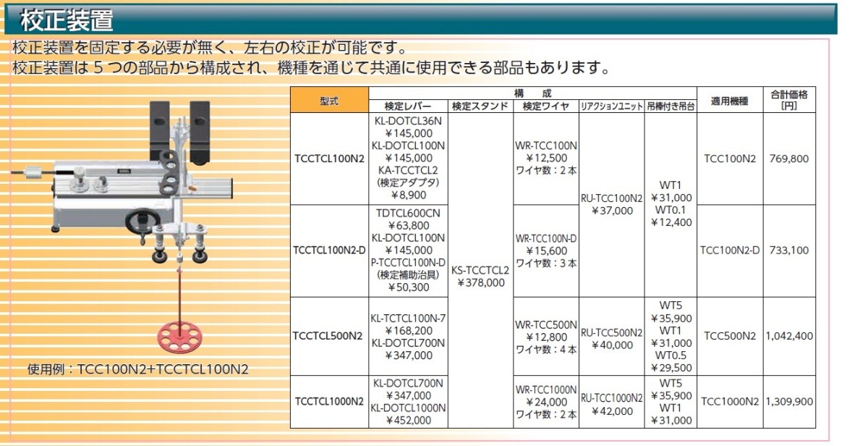The image size is (868, 446).
Task: Click the 合計価格[円] column header
Action: pyautogui.click(x=789, y=100)
